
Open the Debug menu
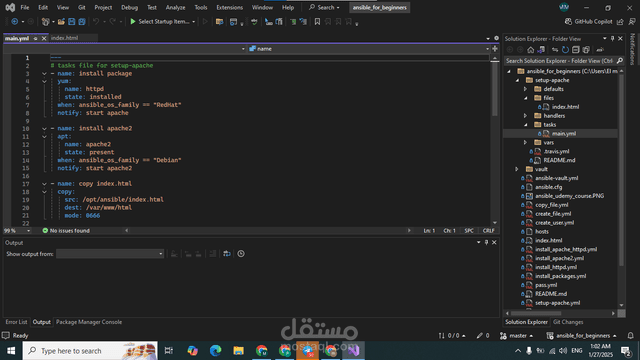pyautogui.click(x=129, y=7)
